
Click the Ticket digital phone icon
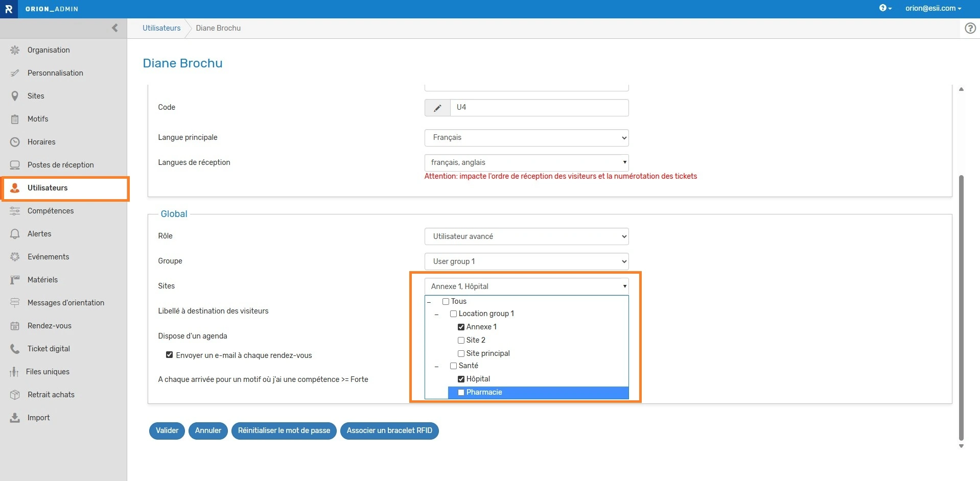click(x=15, y=349)
